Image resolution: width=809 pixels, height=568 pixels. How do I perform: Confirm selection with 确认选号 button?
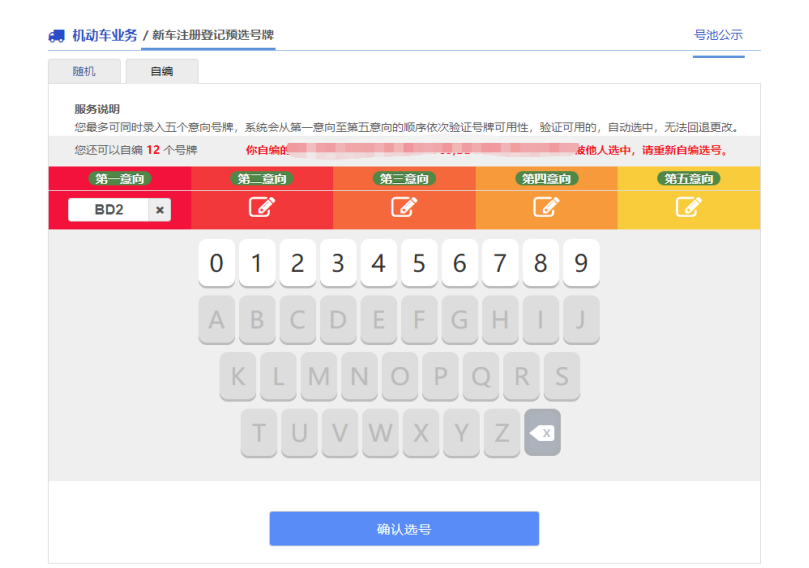coord(404,529)
